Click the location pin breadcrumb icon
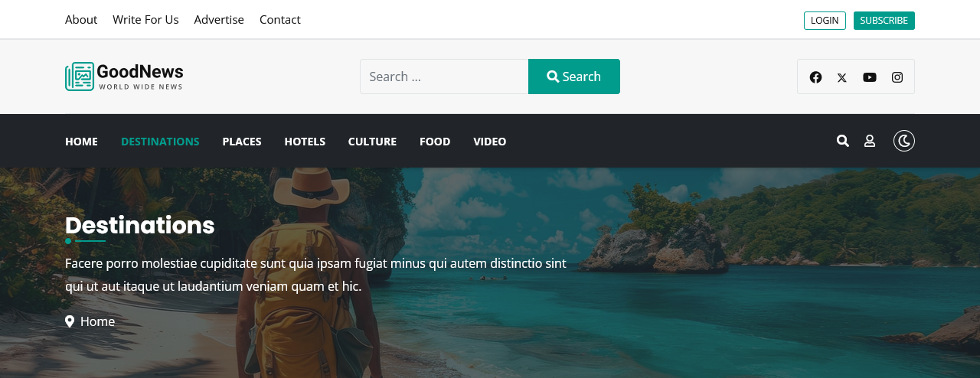 click(70, 321)
